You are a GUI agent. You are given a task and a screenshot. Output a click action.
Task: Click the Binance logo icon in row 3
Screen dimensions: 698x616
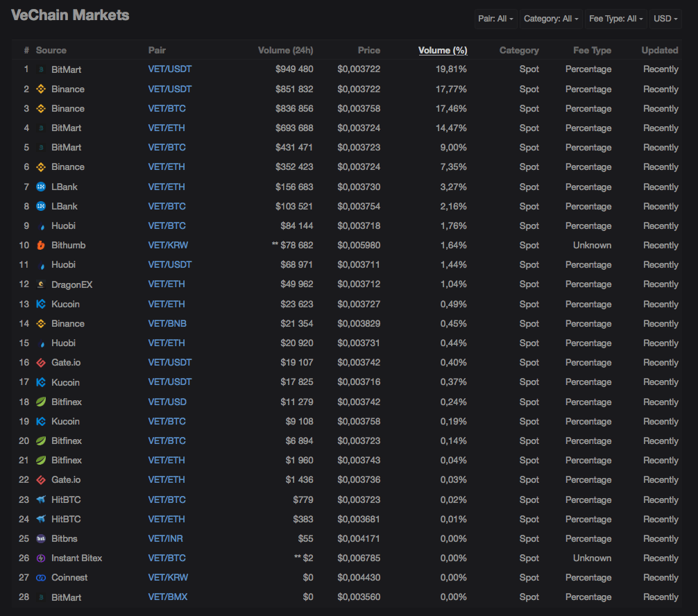tap(41, 109)
